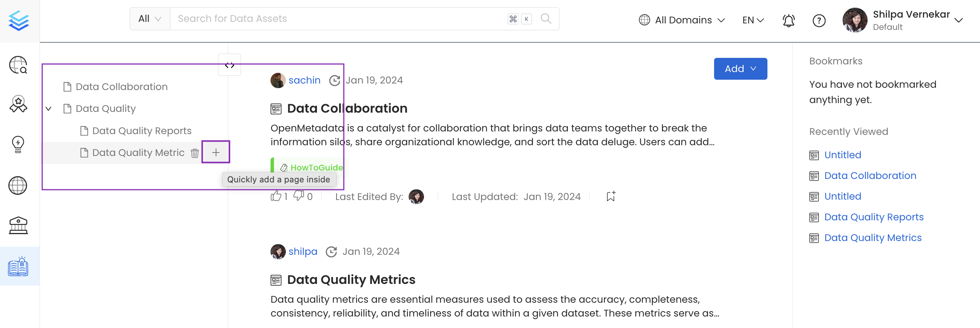
Task: Open Governance via the bank icon
Action: [18, 225]
